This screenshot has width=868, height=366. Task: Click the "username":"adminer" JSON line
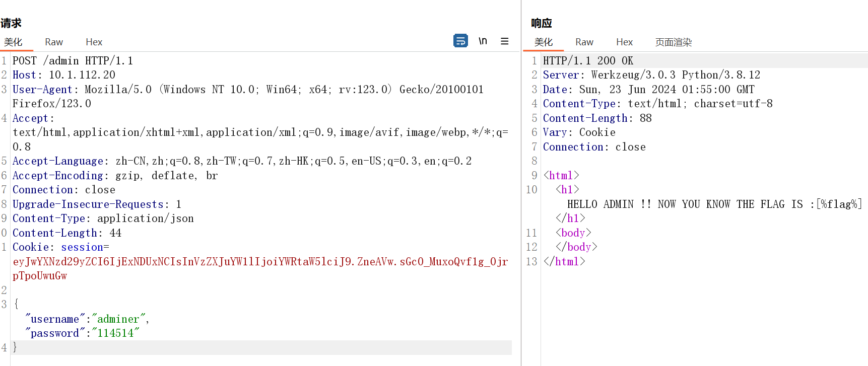coord(87,319)
